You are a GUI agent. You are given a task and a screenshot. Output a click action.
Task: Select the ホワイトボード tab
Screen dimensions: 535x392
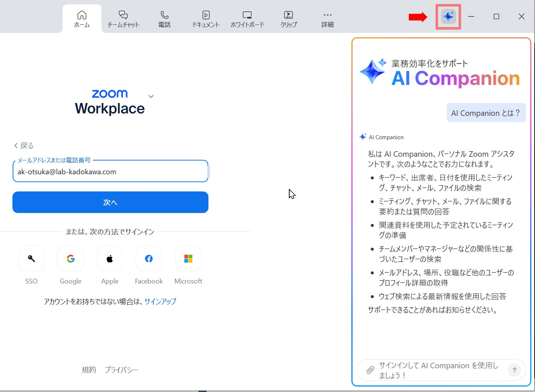click(247, 19)
